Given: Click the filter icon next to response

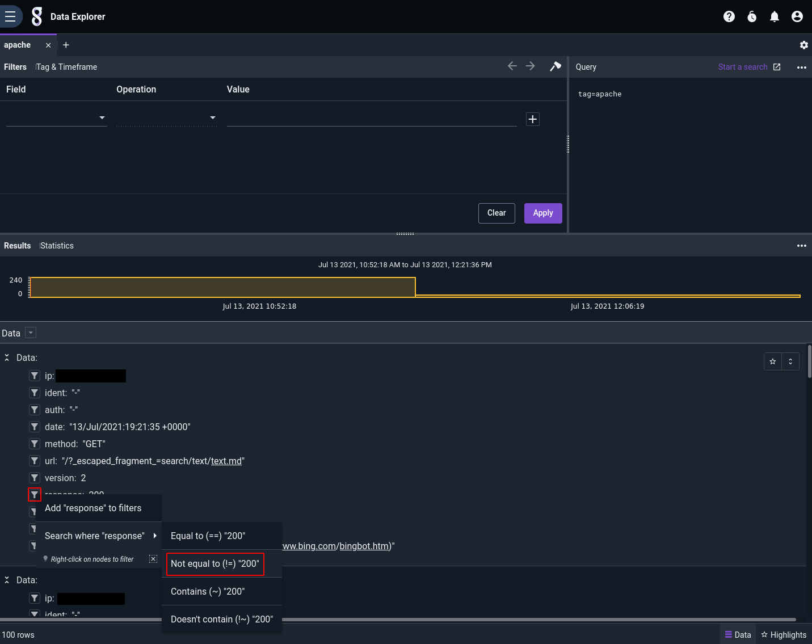Looking at the screenshot, I should point(35,495).
